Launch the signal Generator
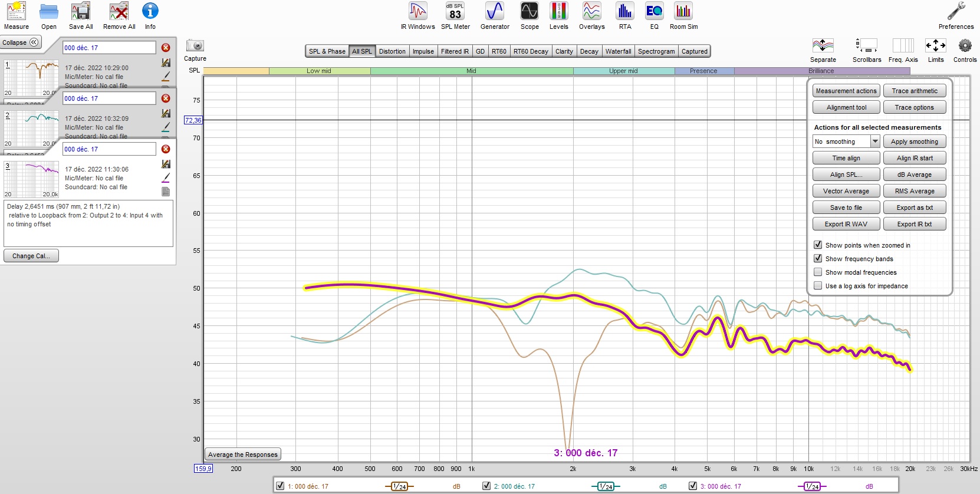This screenshot has width=980, height=494. 495,16
